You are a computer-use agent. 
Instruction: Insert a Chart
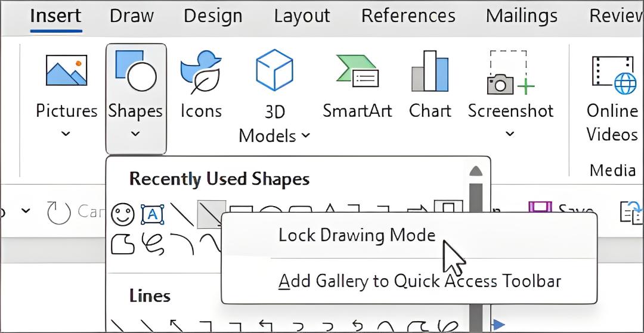click(430, 86)
